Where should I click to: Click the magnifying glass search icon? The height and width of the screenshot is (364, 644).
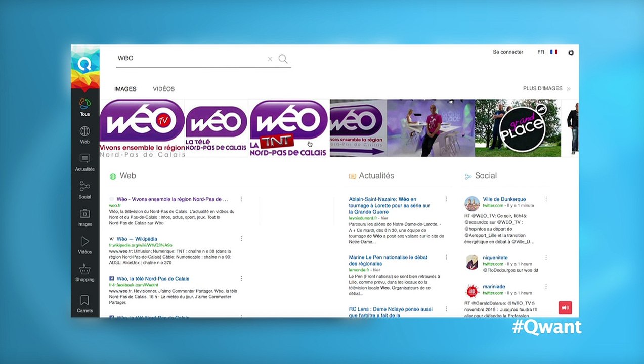click(283, 59)
